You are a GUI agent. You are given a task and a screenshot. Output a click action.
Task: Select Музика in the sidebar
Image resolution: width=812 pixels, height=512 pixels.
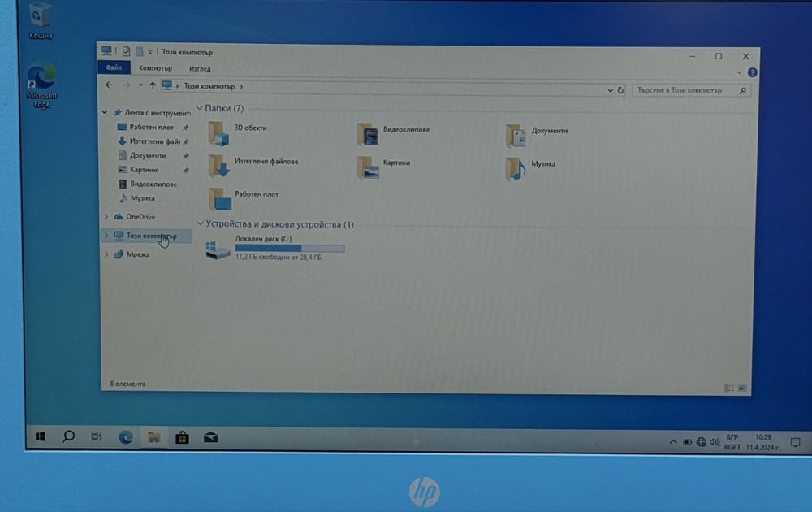pyautogui.click(x=142, y=198)
